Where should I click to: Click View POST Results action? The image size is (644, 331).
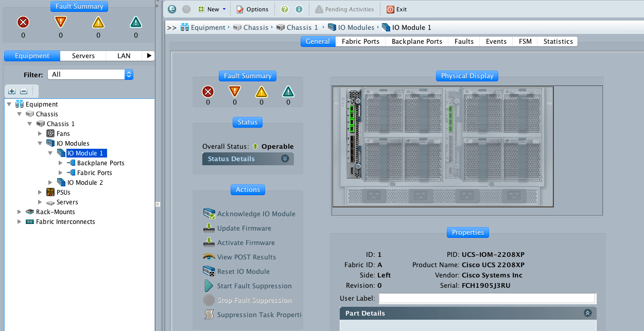(246, 257)
